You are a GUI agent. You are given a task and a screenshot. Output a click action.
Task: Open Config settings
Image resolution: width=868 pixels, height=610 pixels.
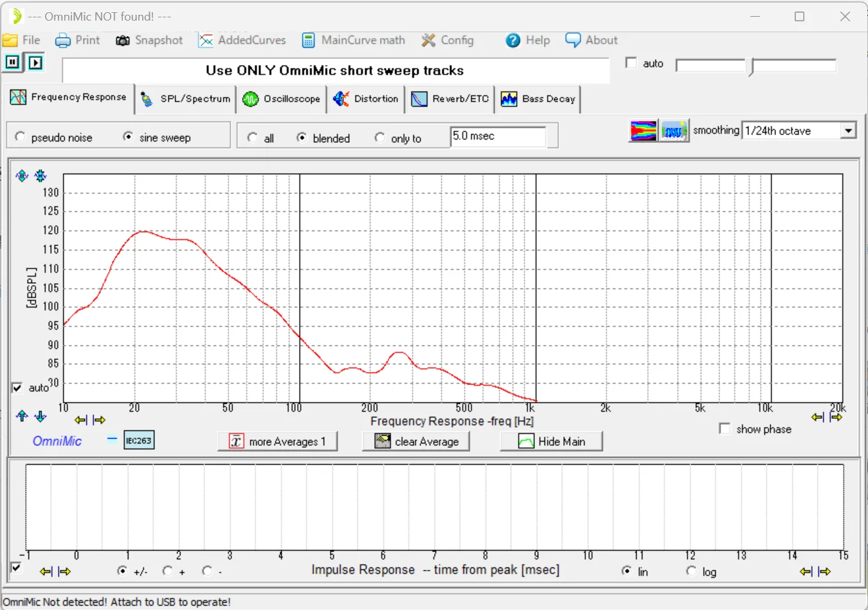pyautogui.click(x=448, y=40)
